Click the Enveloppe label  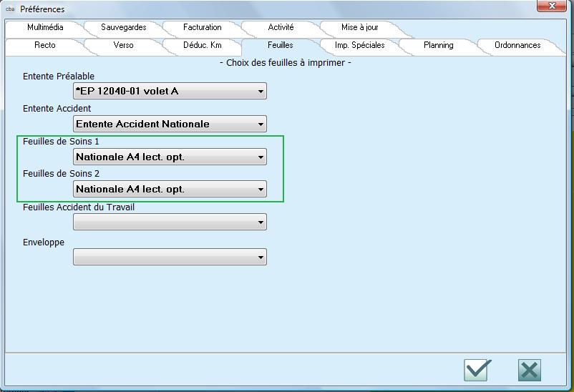(x=44, y=242)
